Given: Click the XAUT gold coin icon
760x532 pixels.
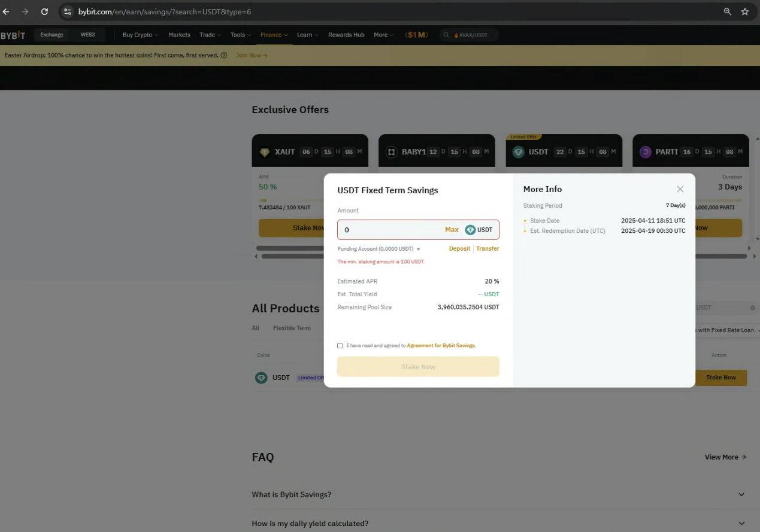Looking at the screenshot, I should (265, 152).
